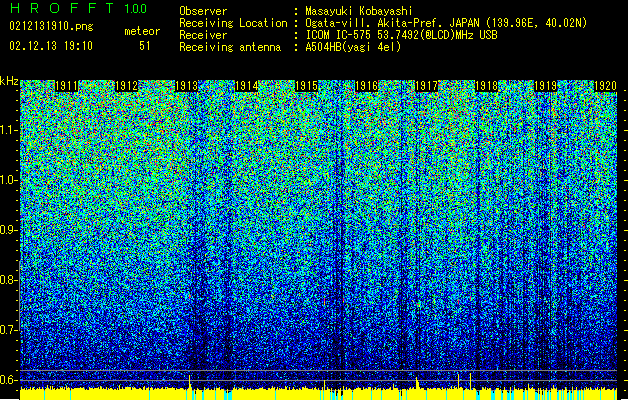Click the 1918 time marker
Viewport: 629px width, 400px height.
pos(486,86)
